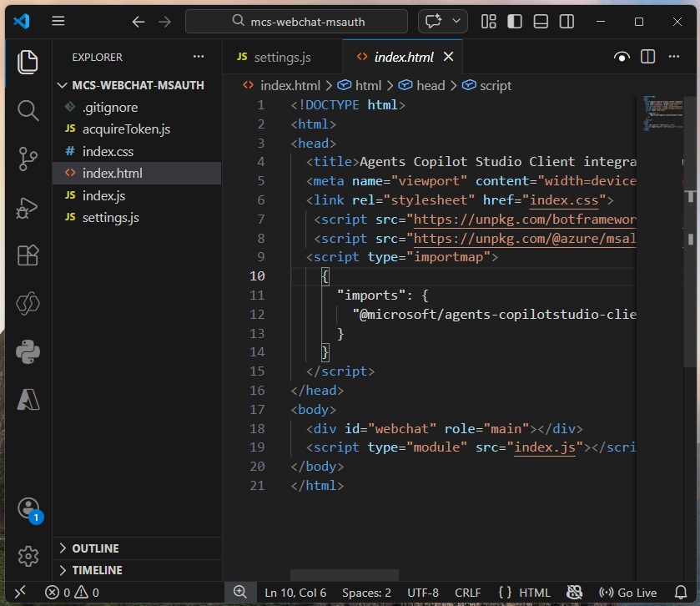
Task: Expand the TIMELINE section
Action: click(97, 570)
